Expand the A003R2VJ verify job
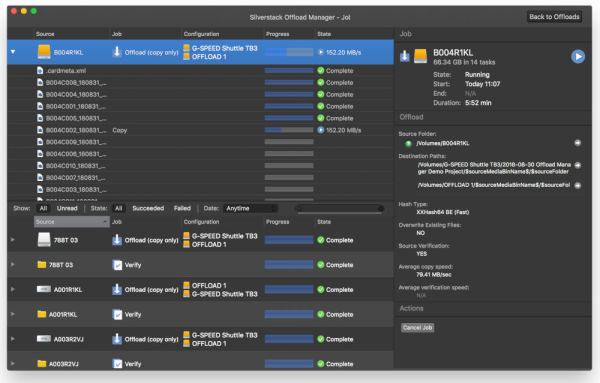Screen dimensions: 600x383 coord(13,363)
